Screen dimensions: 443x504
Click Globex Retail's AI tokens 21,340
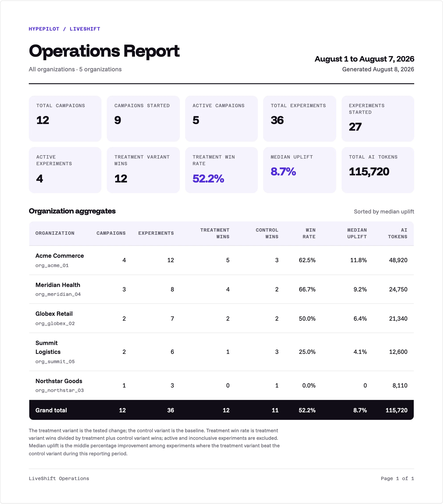point(398,319)
